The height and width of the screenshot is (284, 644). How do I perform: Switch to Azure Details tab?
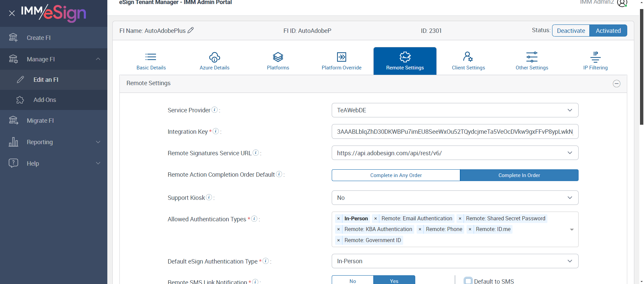(214, 61)
